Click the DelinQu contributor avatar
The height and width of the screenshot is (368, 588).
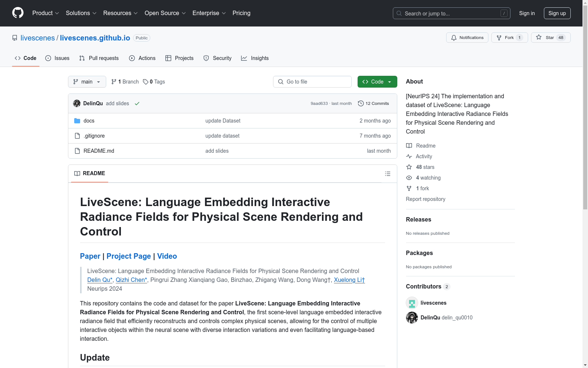pyautogui.click(x=412, y=318)
